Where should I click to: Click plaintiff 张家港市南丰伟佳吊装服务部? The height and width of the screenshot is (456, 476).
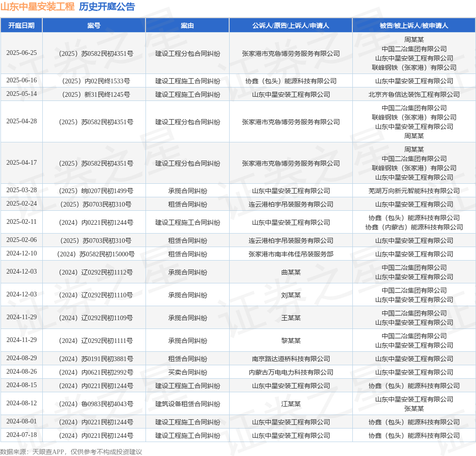[291, 254]
